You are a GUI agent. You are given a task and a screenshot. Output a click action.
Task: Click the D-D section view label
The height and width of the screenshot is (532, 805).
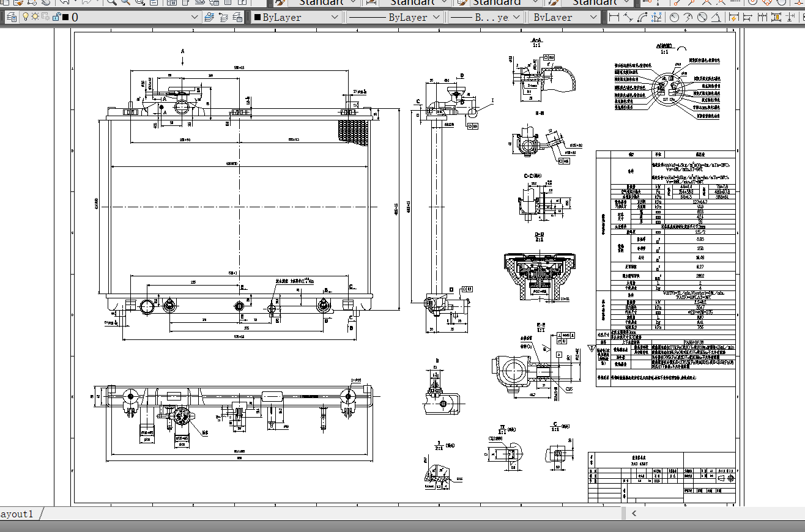(539, 234)
